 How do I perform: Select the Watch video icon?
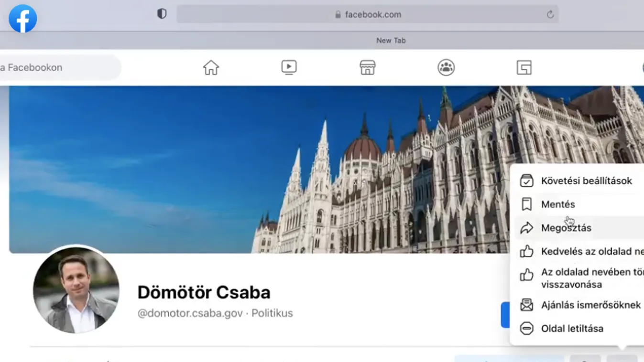click(289, 67)
